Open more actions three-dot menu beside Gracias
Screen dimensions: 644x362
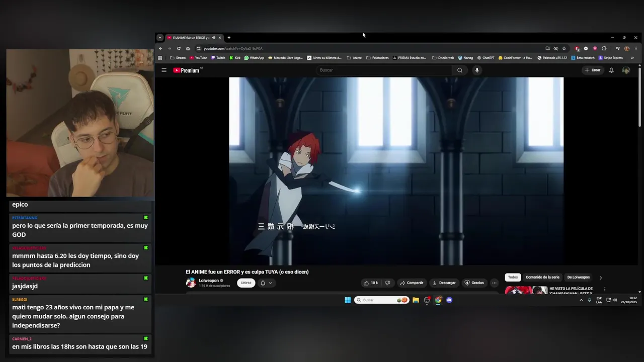click(x=494, y=283)
